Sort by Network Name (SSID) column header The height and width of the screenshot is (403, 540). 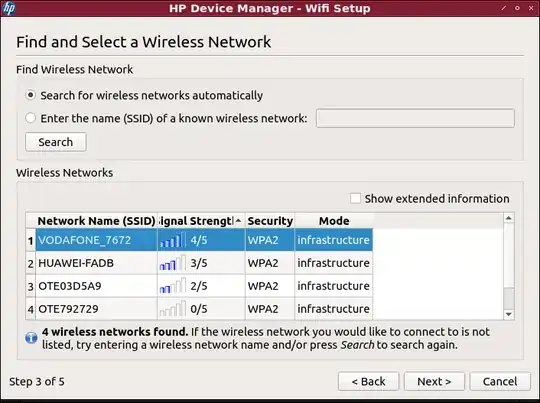[96, 221]
